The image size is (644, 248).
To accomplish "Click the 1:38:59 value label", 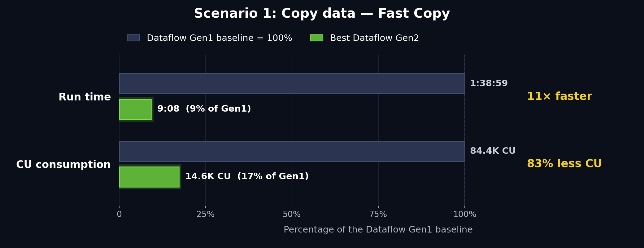I will [x=489, y=83].
